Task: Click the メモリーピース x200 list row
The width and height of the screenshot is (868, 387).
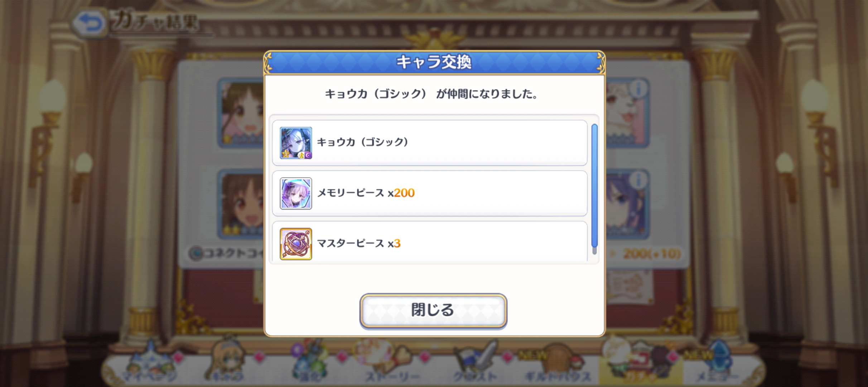Action: [430, 193]
